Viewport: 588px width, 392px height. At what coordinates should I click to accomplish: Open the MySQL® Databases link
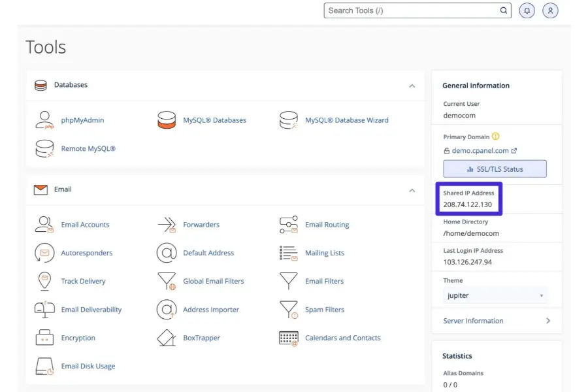[214, 120]
